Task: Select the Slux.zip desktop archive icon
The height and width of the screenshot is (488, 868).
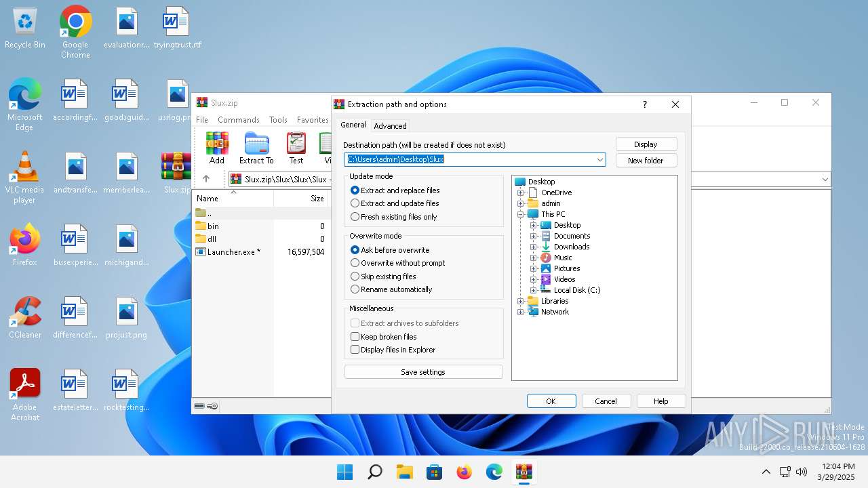Action: (x=176, y=174)
